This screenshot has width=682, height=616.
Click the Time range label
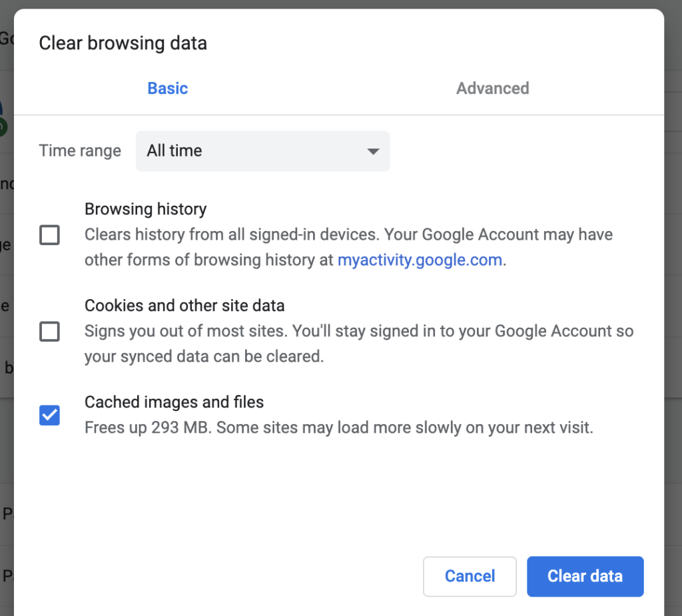pos(80,151)
